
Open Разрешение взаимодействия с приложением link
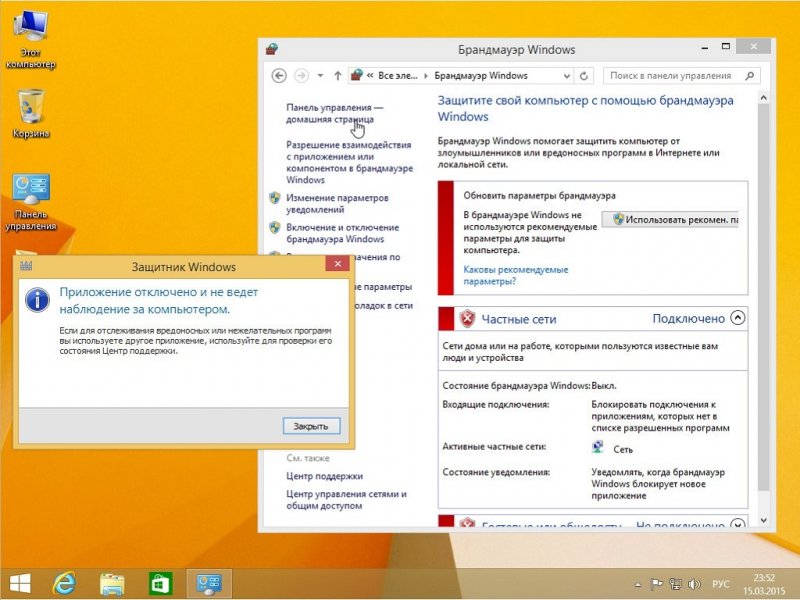(349, 162)
